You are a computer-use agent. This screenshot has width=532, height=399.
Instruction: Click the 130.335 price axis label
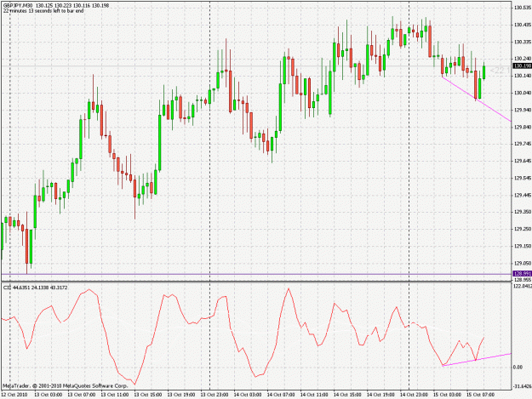point(523,42)
